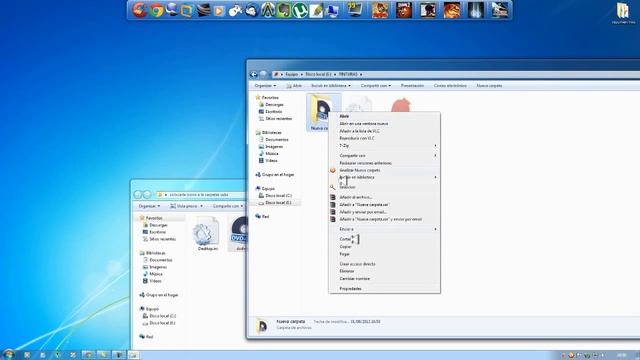
Task: Expand Compartir con in context menu
Action: [x=384, y=156]
